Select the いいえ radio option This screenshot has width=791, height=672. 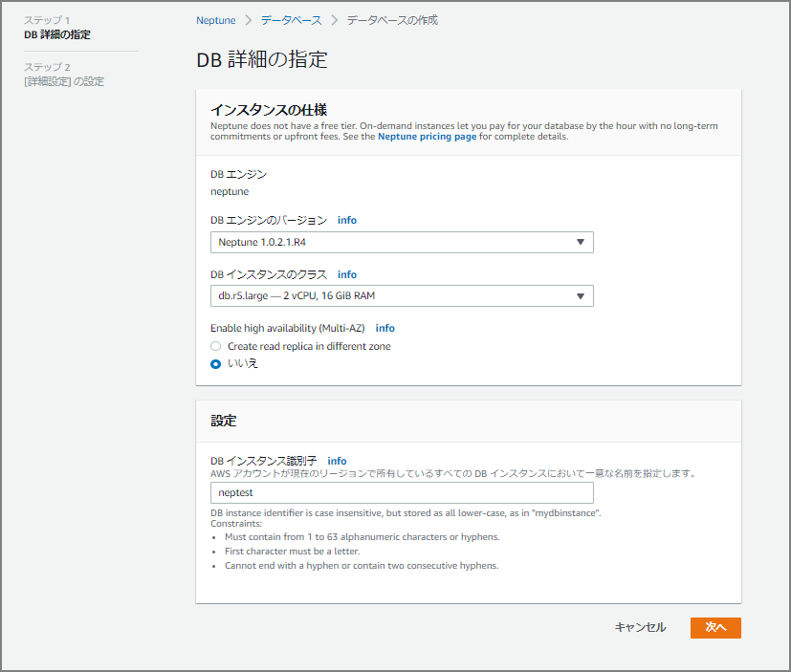(216, 363)
